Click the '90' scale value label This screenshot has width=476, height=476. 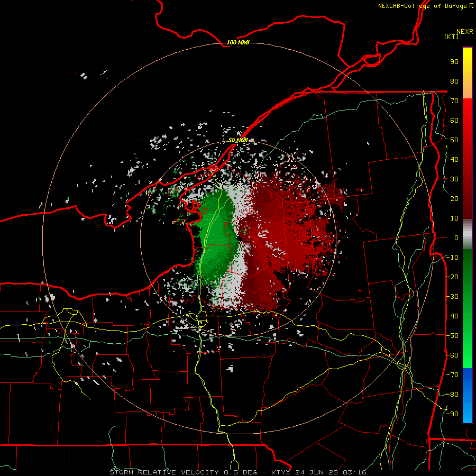click(454, 62)
